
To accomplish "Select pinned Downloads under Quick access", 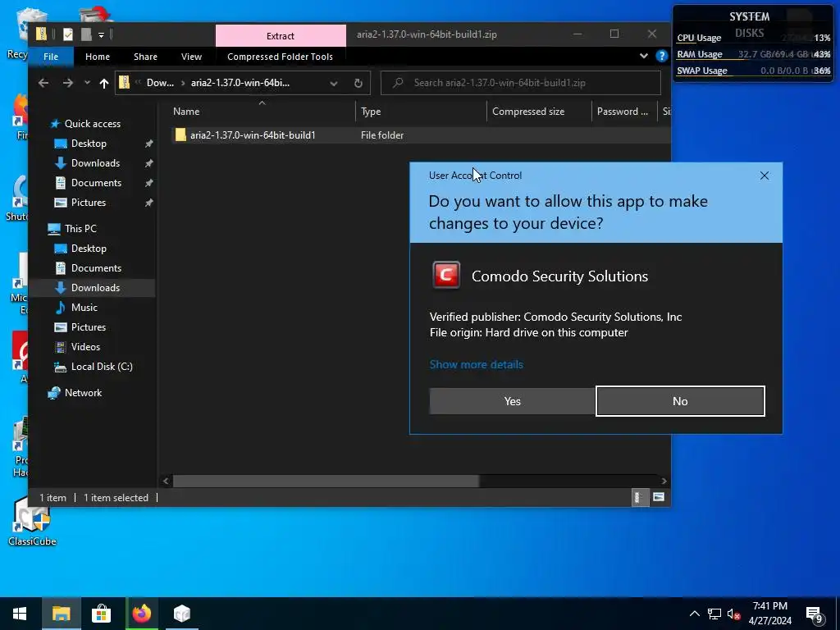I will click(95, 163).
